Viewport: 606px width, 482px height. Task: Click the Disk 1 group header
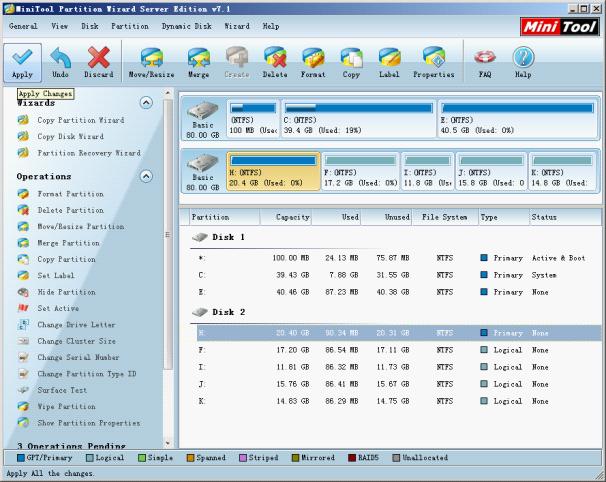tap(219, 237)
